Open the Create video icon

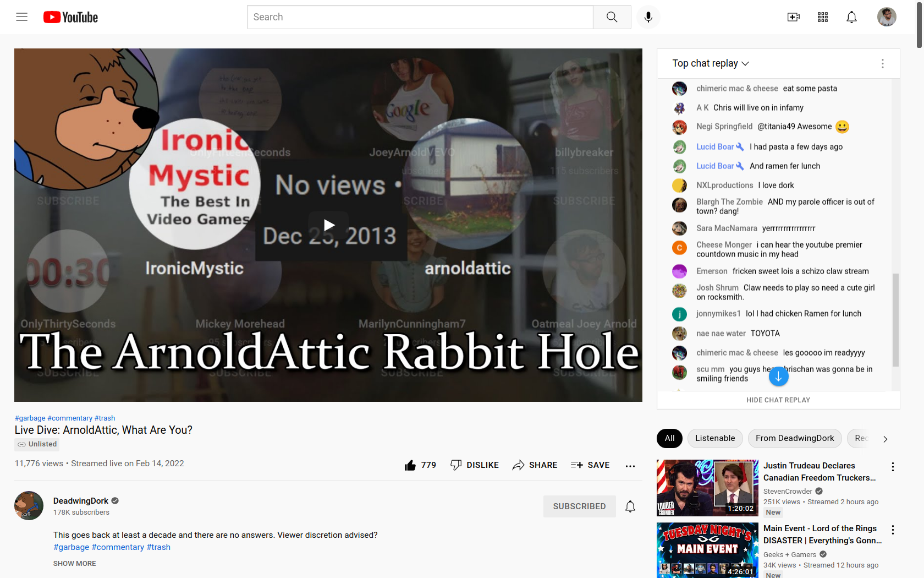pyautogui.click(x=794, y=17)
